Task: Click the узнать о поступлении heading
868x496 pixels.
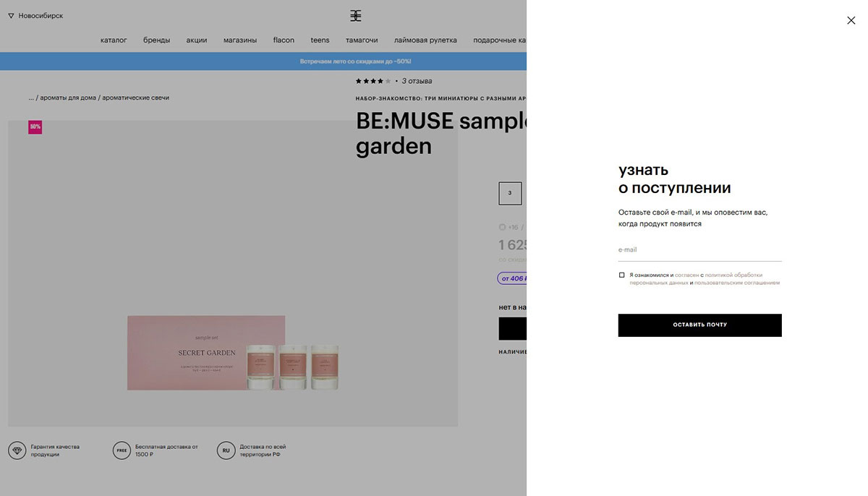Action: pos(674,179)
